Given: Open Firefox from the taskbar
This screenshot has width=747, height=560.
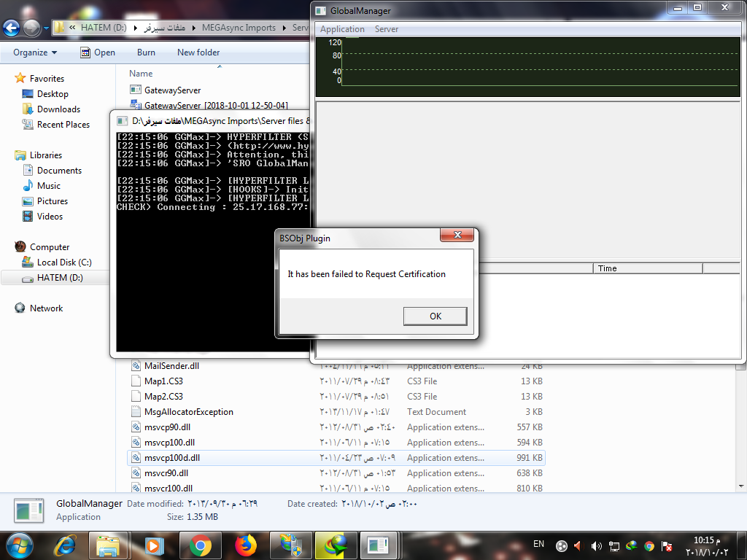Looking at the screenshot, I should (245, 545).
